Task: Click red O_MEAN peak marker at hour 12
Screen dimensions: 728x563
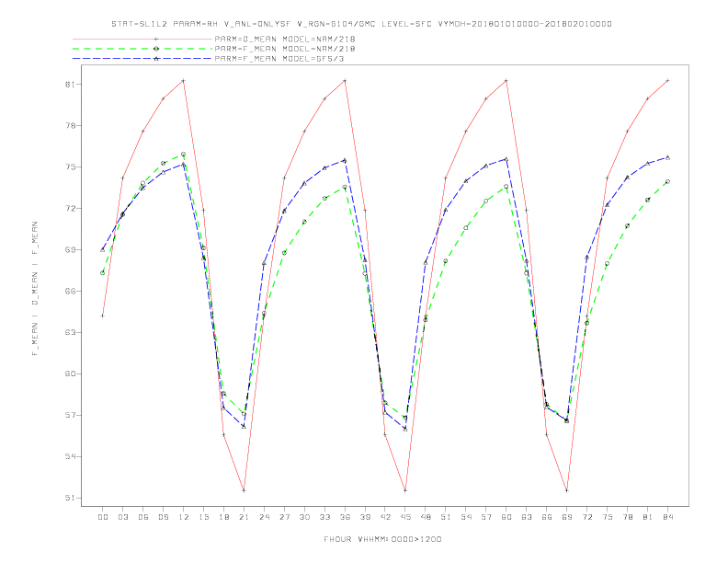Action: [184, 81]
